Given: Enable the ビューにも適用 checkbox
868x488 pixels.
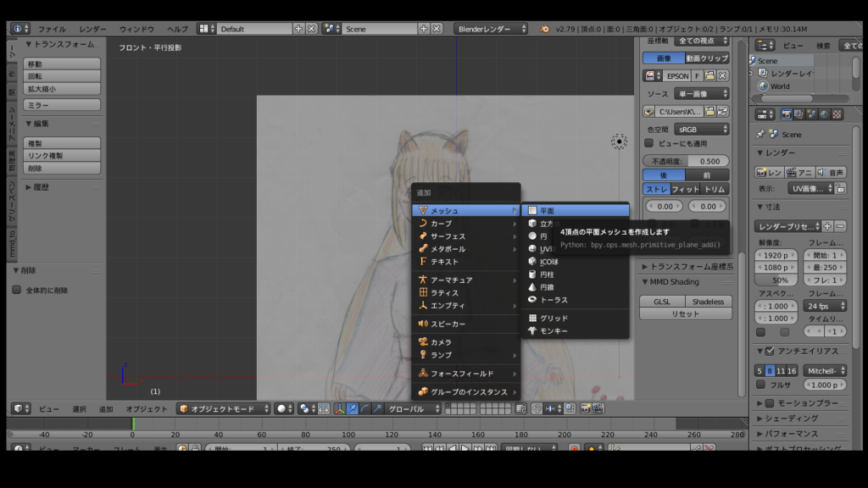Looking at the screenshot, I should [649, 143].
